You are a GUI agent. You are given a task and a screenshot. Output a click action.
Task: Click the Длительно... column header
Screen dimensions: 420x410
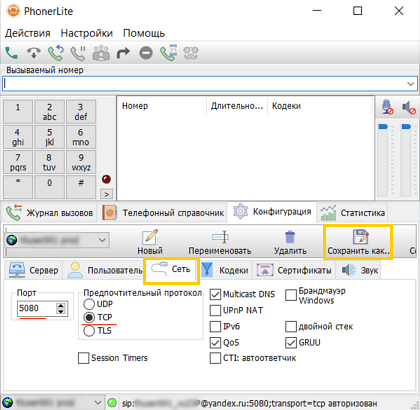(237, 106)
